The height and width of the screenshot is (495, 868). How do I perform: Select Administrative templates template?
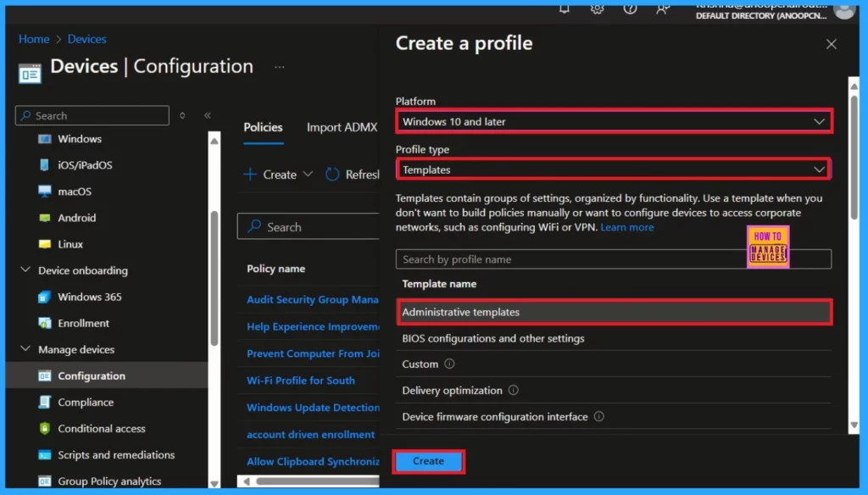coord(614,312)
